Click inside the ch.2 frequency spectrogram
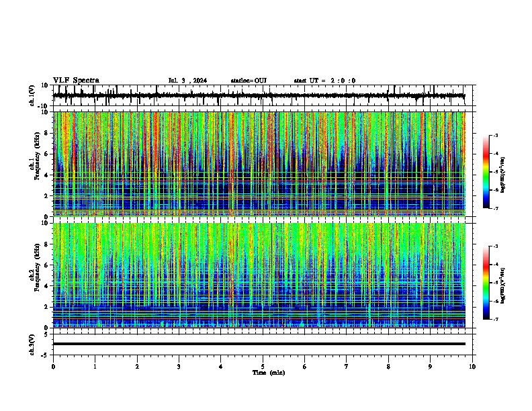532x411 pixels. [259, 275]
